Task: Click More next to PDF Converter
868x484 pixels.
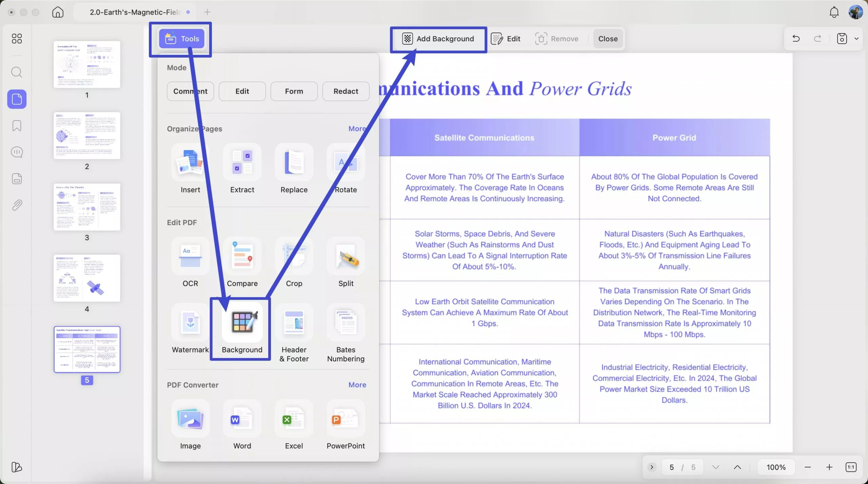Action: point(357,385)
